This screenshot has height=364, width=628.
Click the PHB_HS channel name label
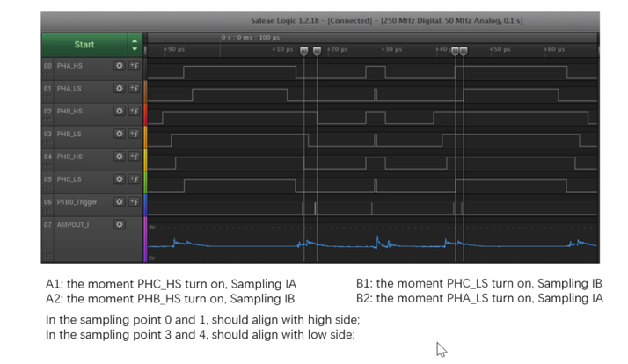click(70, 112)
